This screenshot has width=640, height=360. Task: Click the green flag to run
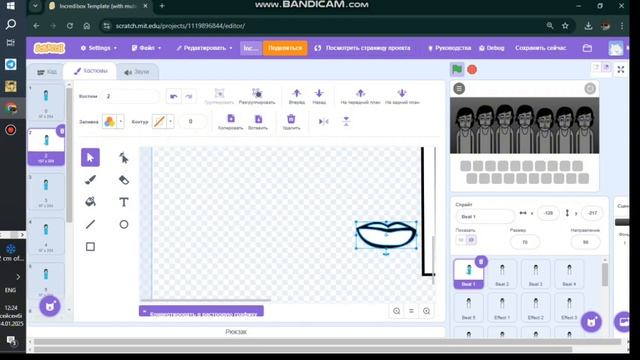point(457,69)
